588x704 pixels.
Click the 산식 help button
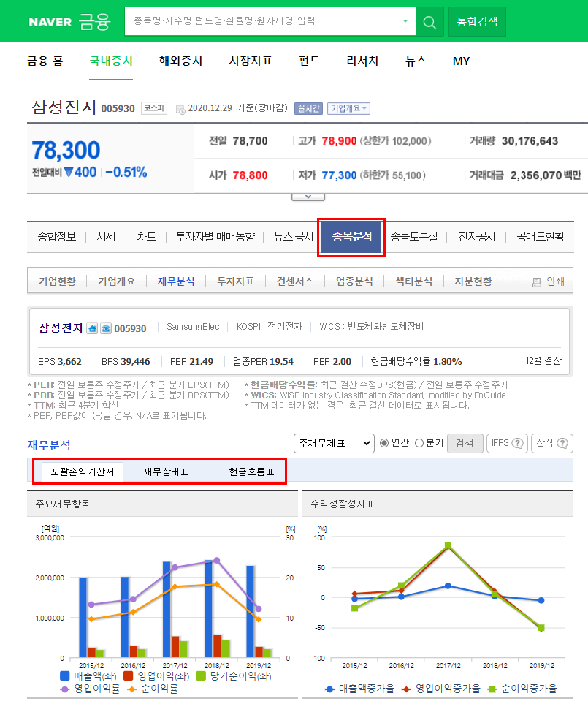(552, 443)
